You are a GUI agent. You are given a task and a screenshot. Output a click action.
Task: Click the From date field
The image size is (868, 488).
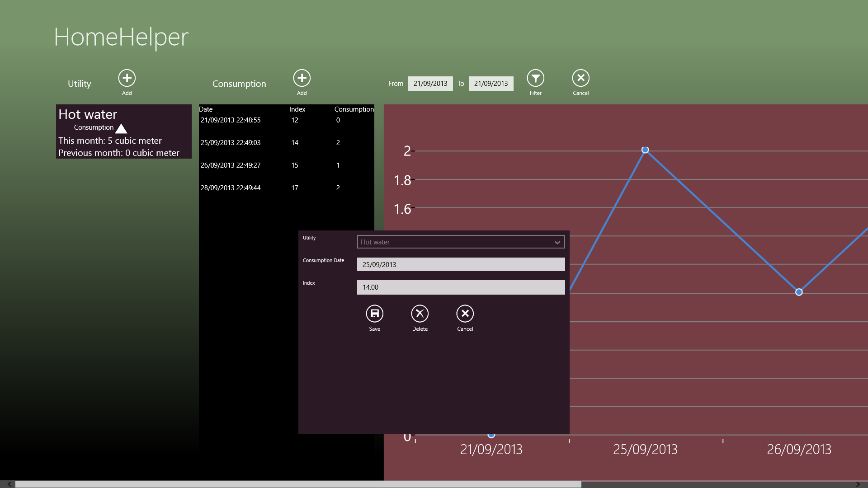[x=430, y=84]
